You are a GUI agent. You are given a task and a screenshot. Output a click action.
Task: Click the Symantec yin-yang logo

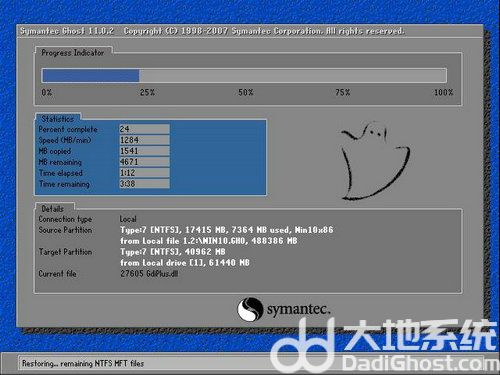[250, 309]
